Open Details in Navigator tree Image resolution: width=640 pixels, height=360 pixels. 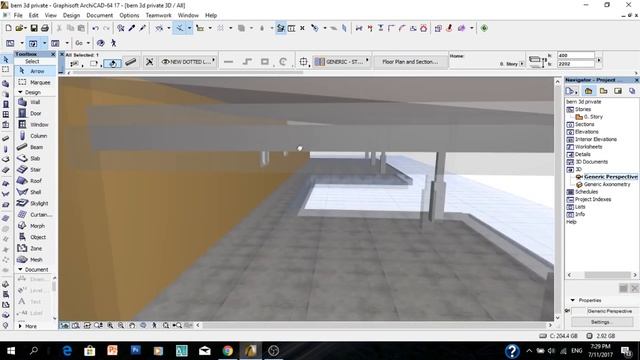pos(582,154)
